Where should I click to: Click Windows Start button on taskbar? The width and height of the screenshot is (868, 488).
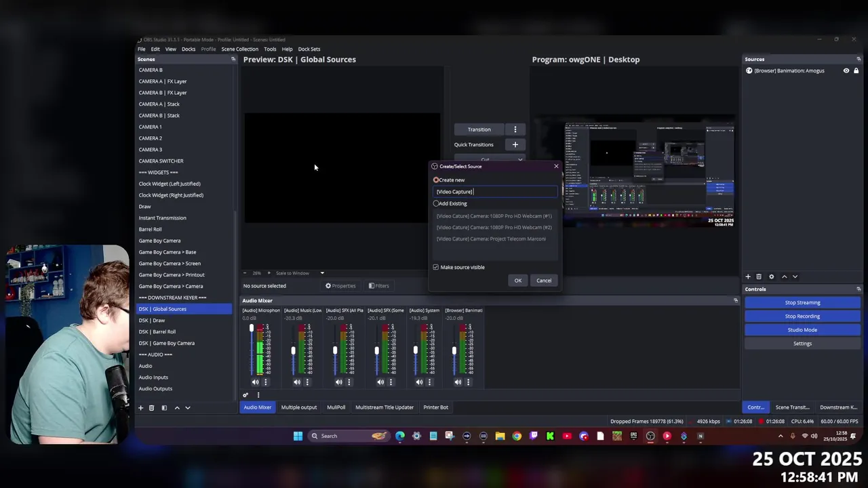tap(298, 436)
